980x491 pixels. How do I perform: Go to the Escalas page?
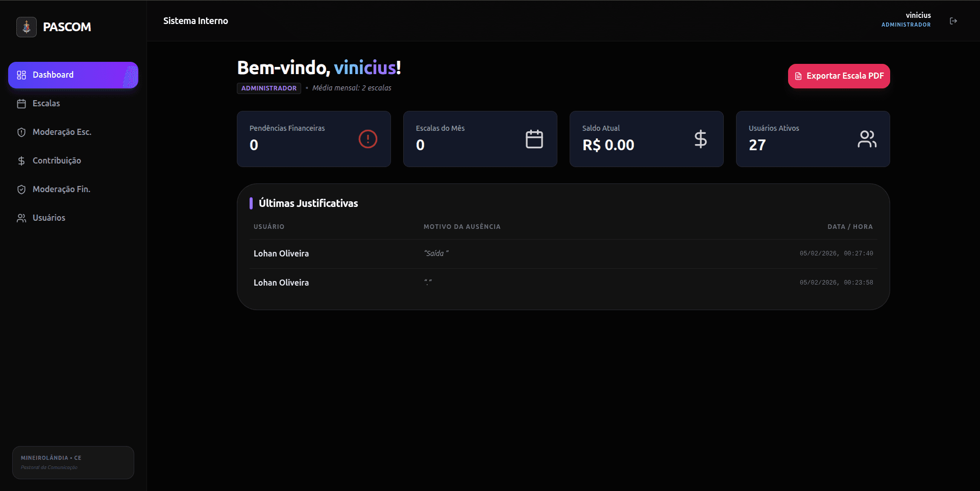click(73, 104)
